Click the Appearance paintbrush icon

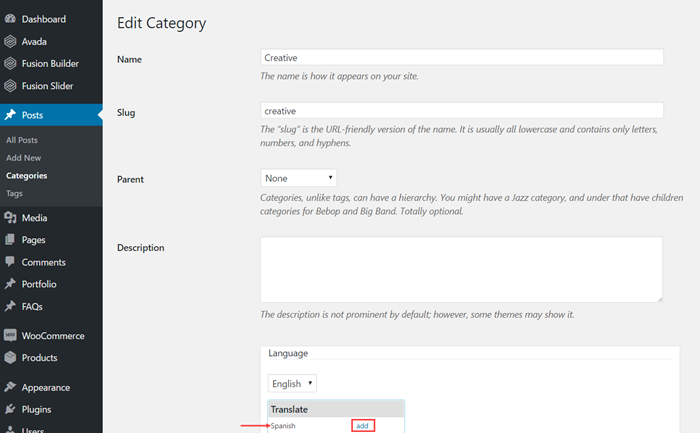pyautogui.click(x=10, y=387)
